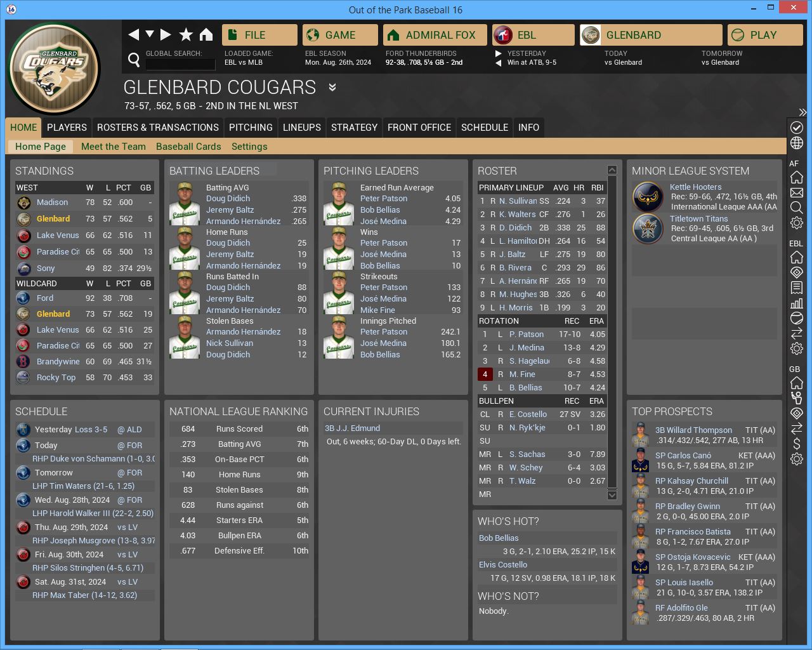Click the dollar sign finances icon

[797, 444]
